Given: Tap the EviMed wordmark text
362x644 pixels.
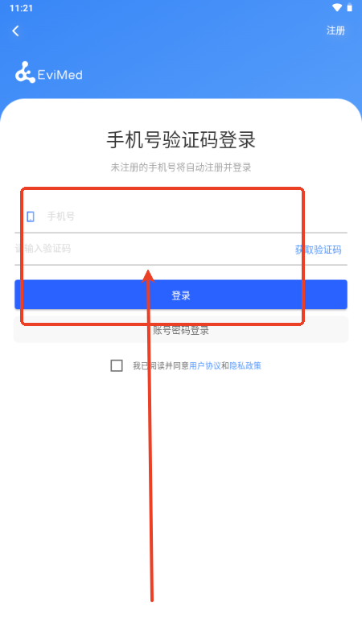Looking at the screenshot, I should click(x=60, y=75).
